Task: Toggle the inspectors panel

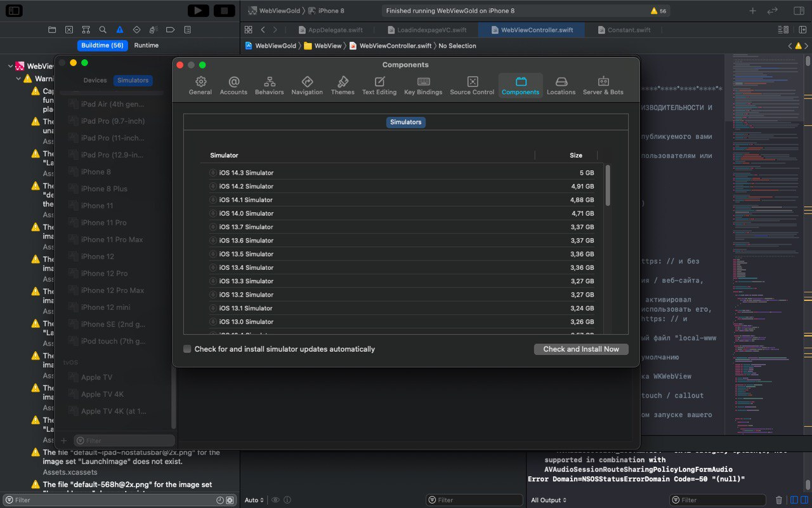Action: (799, 11)
